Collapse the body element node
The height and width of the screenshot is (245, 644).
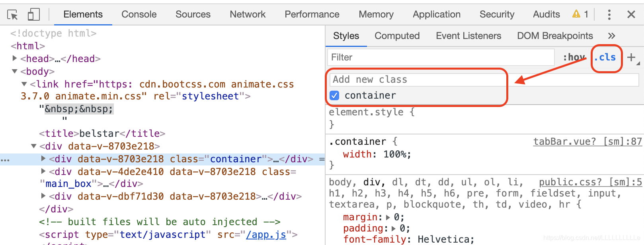point(15,71)
